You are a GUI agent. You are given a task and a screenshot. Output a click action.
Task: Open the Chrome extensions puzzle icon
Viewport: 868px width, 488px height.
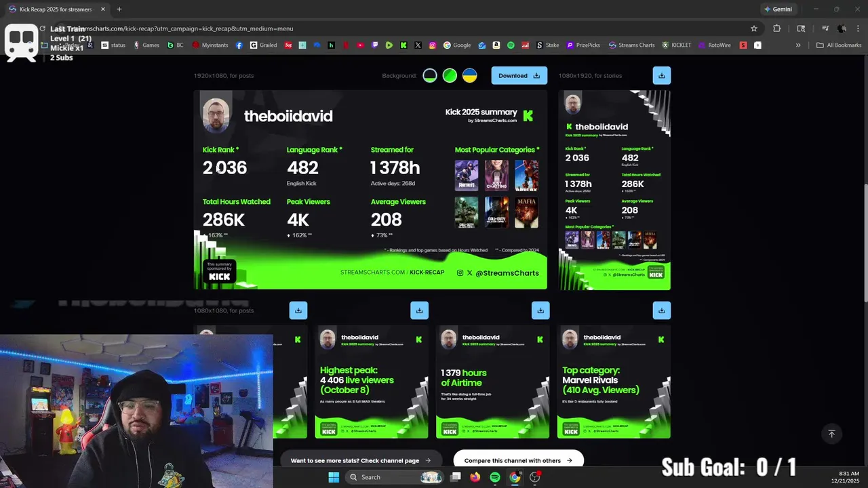[777, 28]
